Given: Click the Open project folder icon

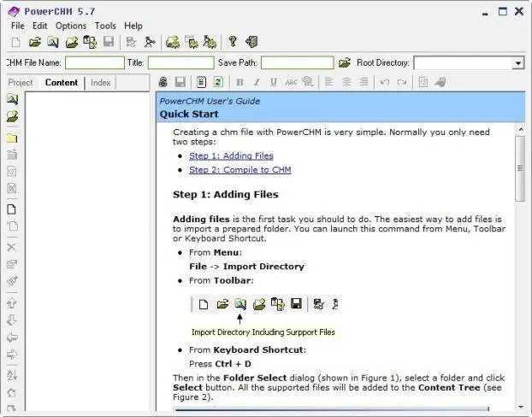Looking at the screenshot, I should coord(34,42).
